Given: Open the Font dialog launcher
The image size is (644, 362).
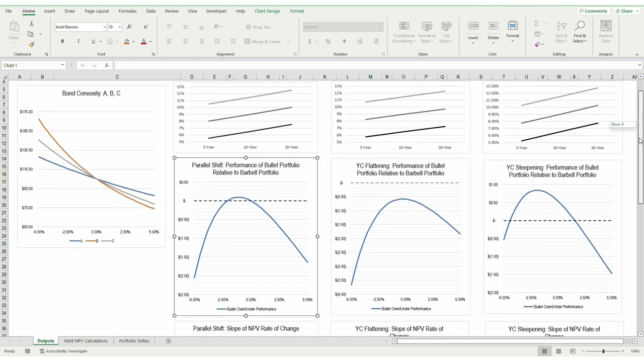Looking at the screenshot, I should [153, 54].
